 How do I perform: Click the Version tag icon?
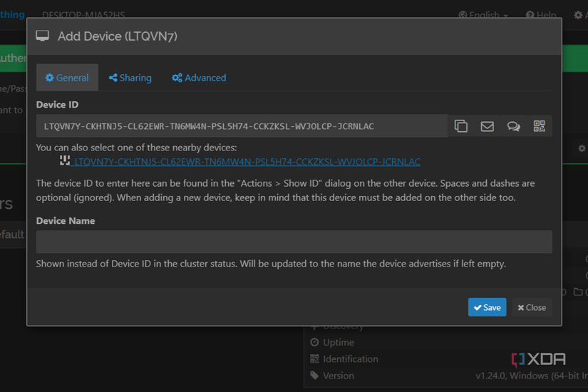coord(314,376)
